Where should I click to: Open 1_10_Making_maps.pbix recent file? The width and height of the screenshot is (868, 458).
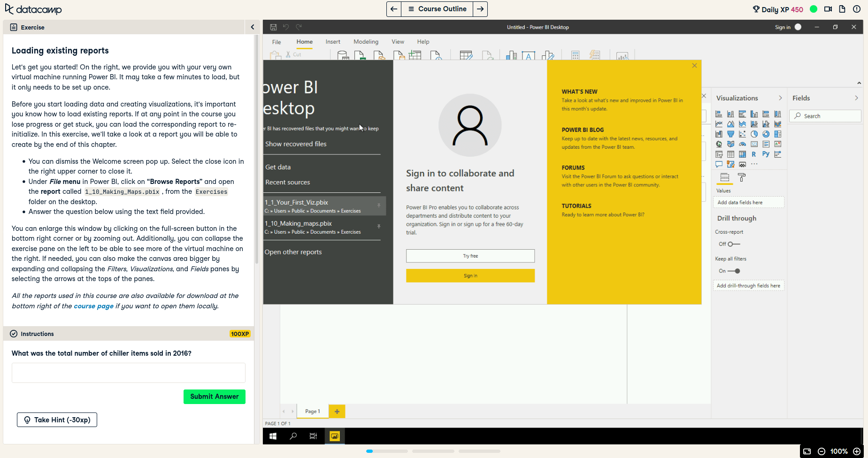pyautogui.click(x=324, y=227)
